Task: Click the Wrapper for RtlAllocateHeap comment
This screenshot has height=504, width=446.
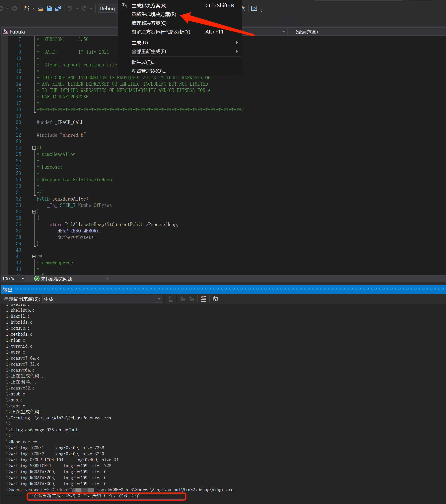Action: 75,180
